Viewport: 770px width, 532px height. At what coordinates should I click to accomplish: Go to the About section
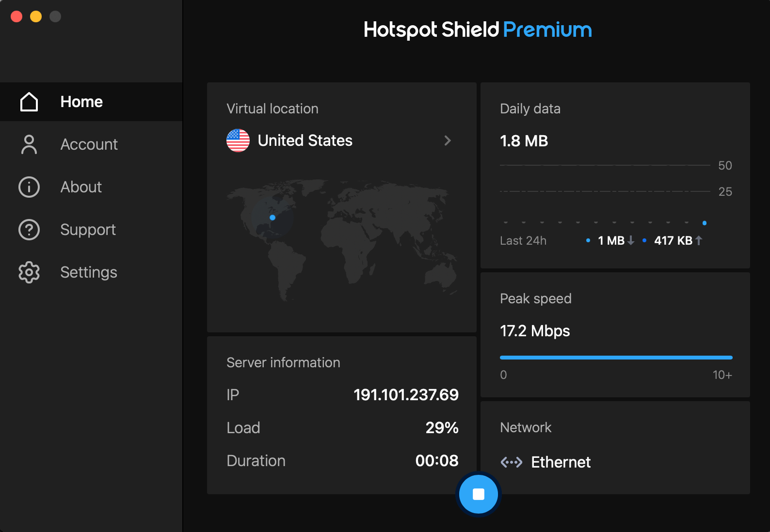(91, 187)
